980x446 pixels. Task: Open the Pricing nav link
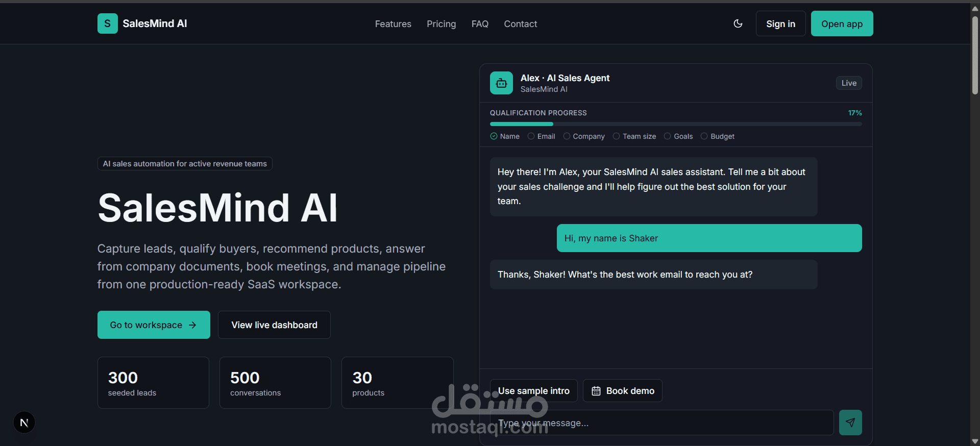pos(442,24)
